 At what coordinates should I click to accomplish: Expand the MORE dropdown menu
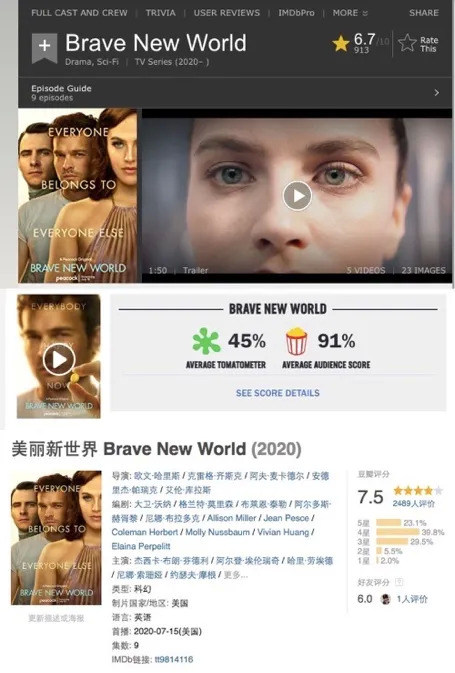coord(350,13)
